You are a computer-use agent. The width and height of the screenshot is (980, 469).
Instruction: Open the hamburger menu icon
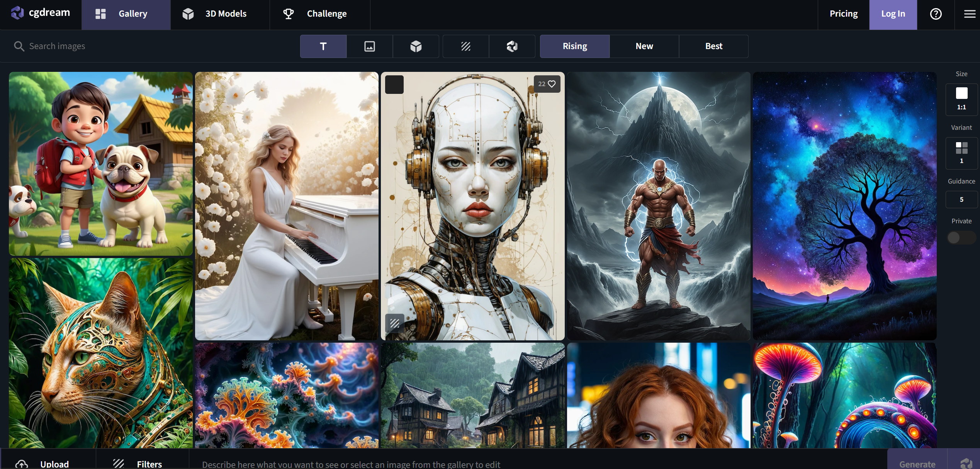coord(969,14)
